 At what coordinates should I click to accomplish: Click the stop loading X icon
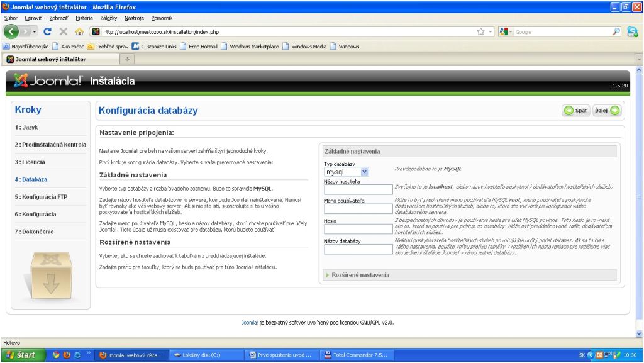64,31
